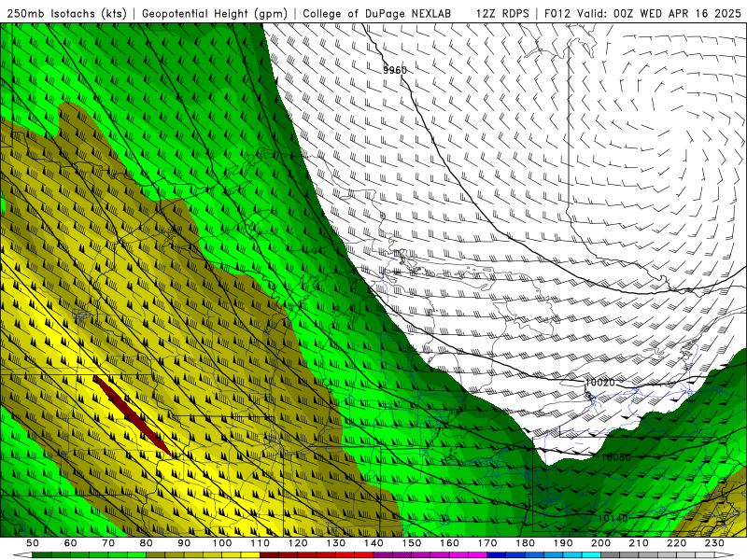Screen dimensions: 747x560
Task: Select the "College of DuPage NEXLAB" header text
Action: pyautogui.click(x=377, y=14)
